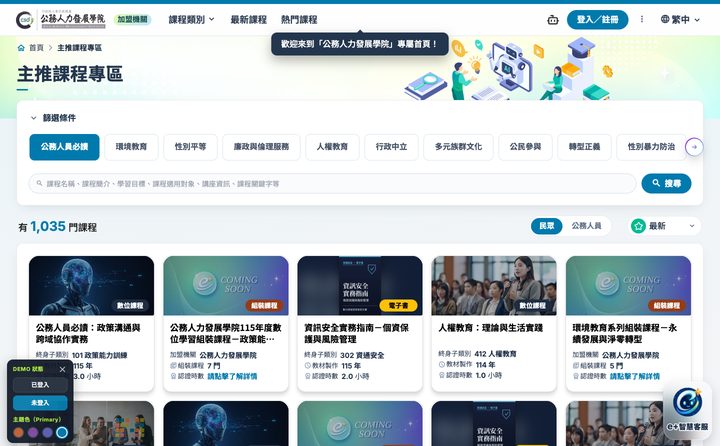
Task: Open 請點擊了解詳情 link on 政策能 course card
Action: (232, 376)
